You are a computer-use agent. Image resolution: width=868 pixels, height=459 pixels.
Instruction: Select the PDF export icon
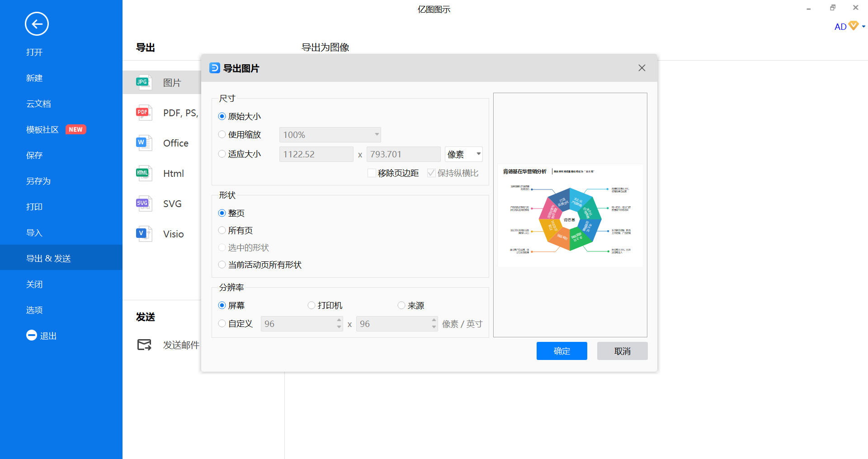[144, 113]
